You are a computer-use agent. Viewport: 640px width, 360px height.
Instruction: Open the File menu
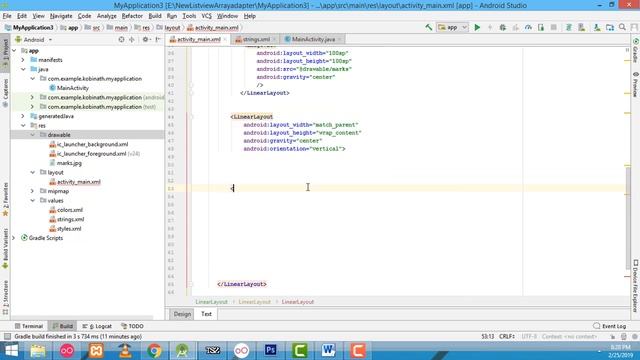click(7, 16)
